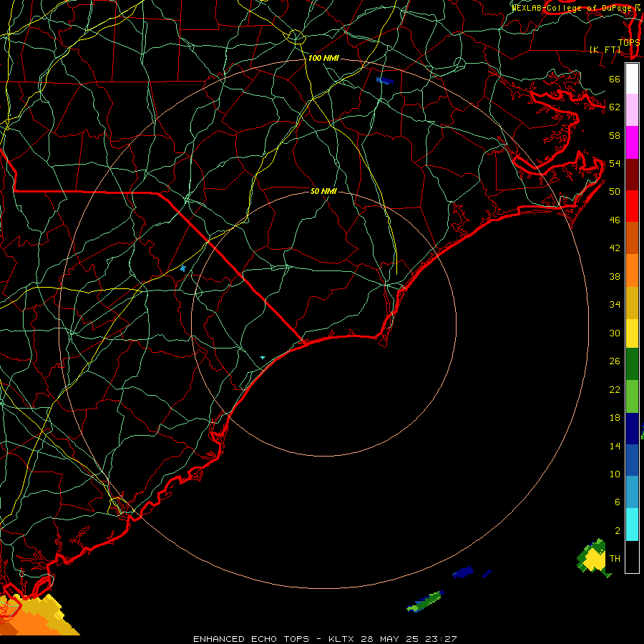The height and width of the screenshot is (644, 644).
Task: Click the '6' legend value
Action: coord(617,502)
